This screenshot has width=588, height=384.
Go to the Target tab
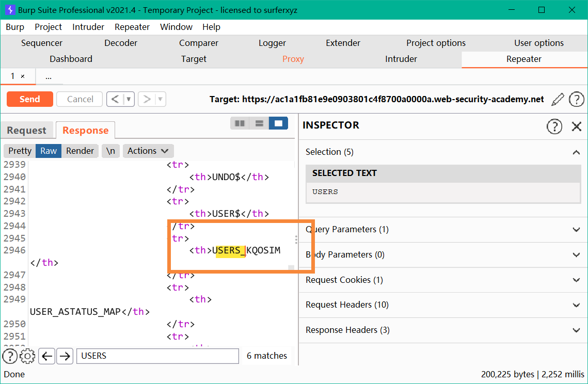pos(194,59)
